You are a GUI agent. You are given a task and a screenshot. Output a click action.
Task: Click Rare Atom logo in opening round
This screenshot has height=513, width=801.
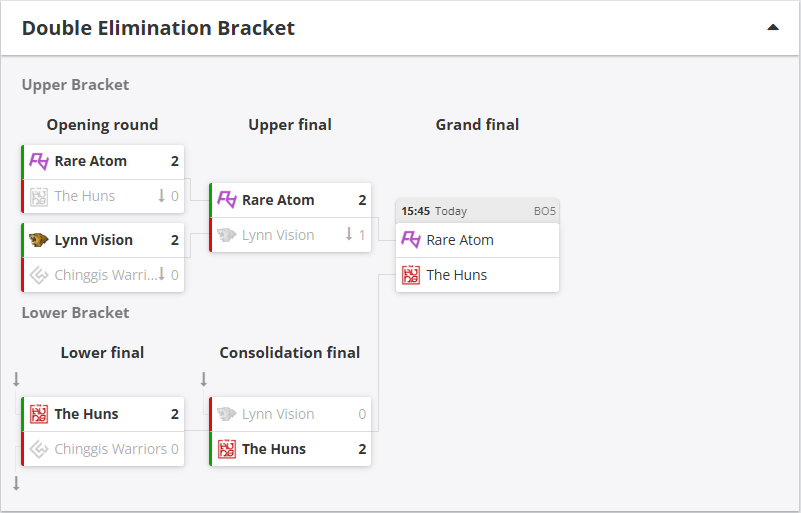coord(39,161)
